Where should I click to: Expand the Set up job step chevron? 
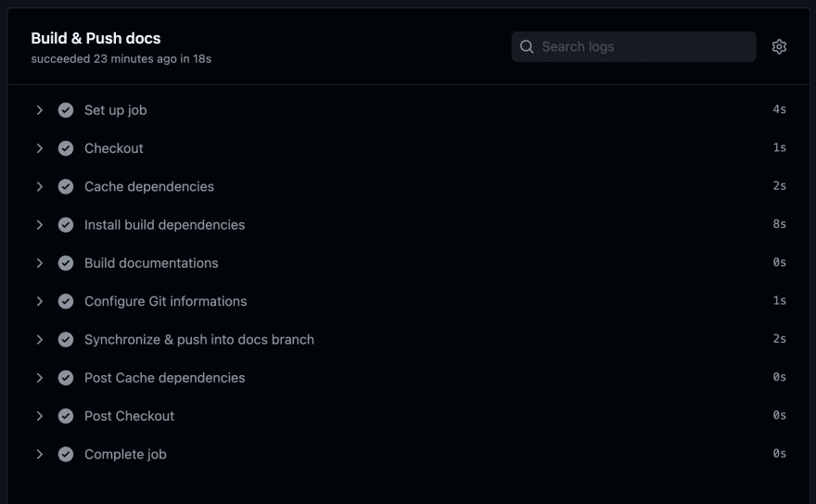click(x=40, y=110)
